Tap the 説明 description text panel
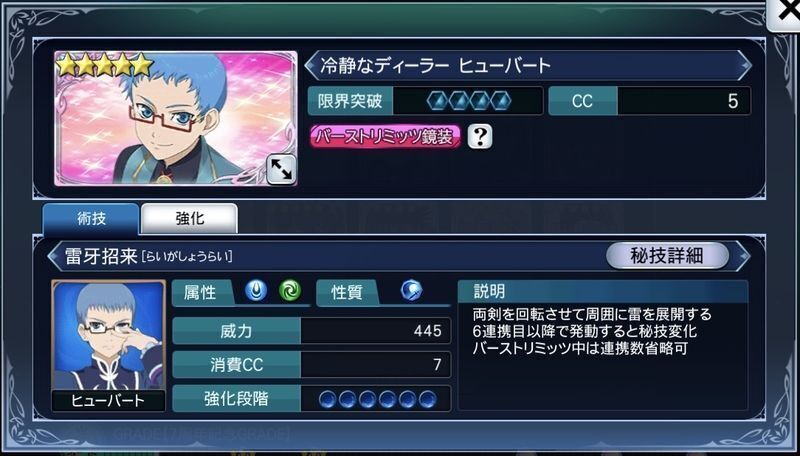This screenshot has height=456, width=800. click(x=603, y=345)
